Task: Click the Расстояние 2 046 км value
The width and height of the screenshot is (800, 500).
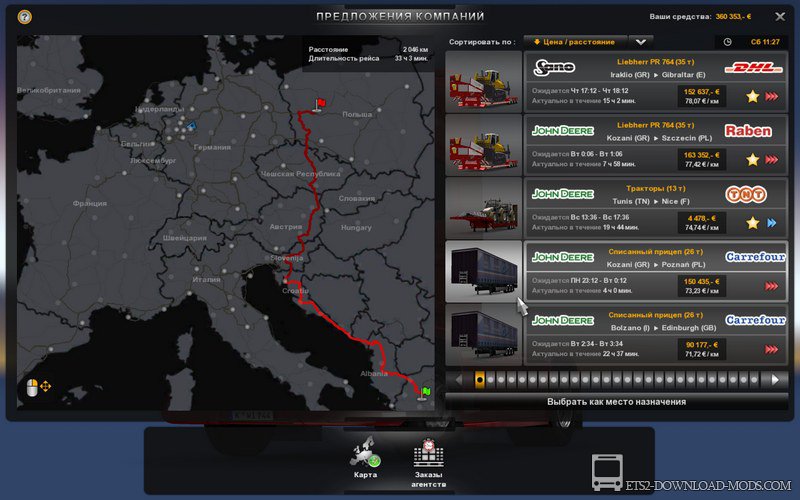Action: (415, 49)
